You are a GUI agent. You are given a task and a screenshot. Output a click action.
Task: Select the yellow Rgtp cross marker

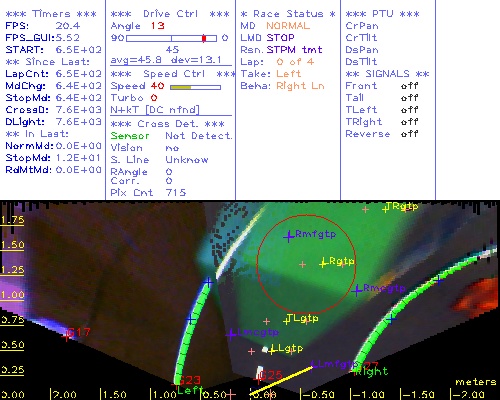tap(323, 263)
